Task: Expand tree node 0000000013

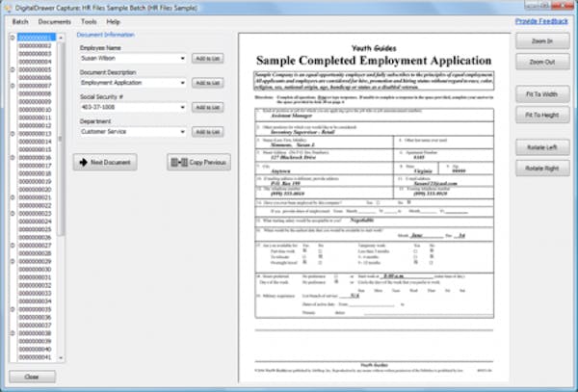Action: point(13,133)
